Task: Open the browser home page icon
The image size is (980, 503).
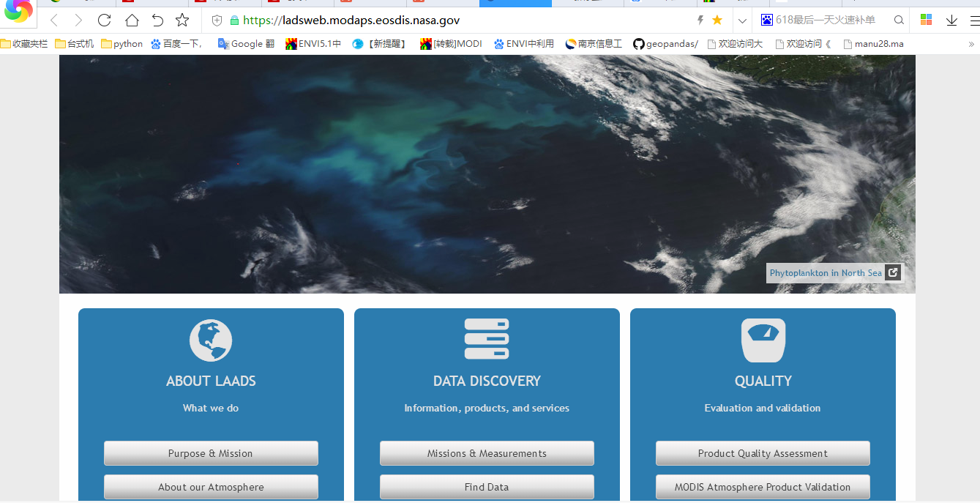Action: coord(131,21)
